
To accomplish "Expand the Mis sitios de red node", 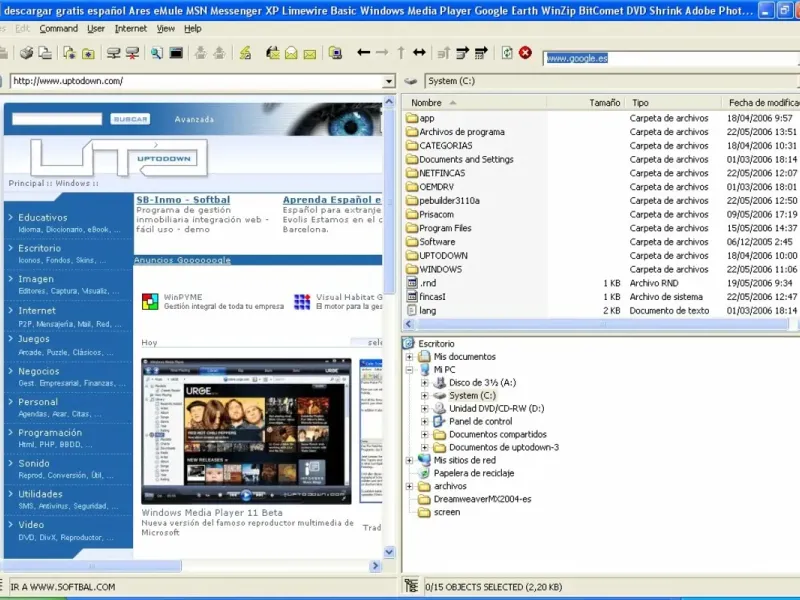I will pos(409,460).
